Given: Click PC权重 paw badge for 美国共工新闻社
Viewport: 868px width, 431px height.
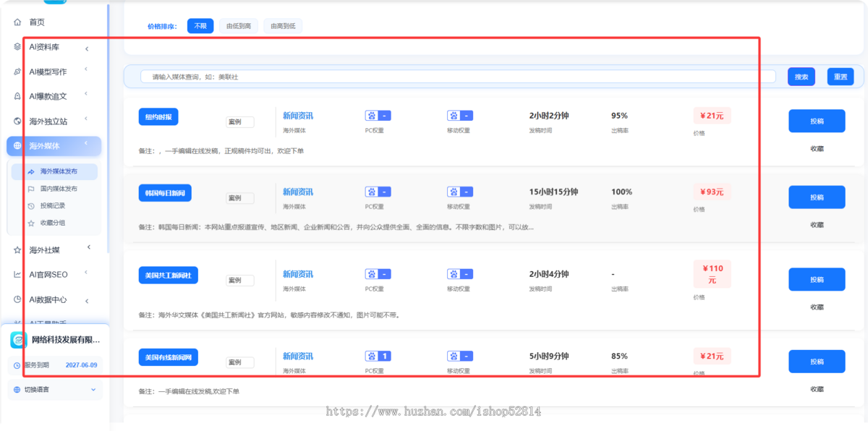Looking at the screenshot, I should [378, 274].
